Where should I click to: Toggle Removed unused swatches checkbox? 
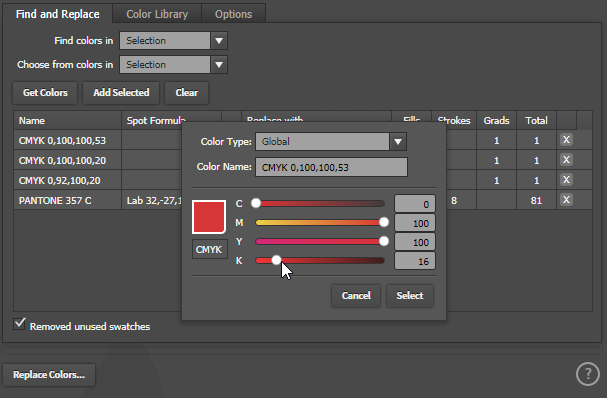coord(19,324)
